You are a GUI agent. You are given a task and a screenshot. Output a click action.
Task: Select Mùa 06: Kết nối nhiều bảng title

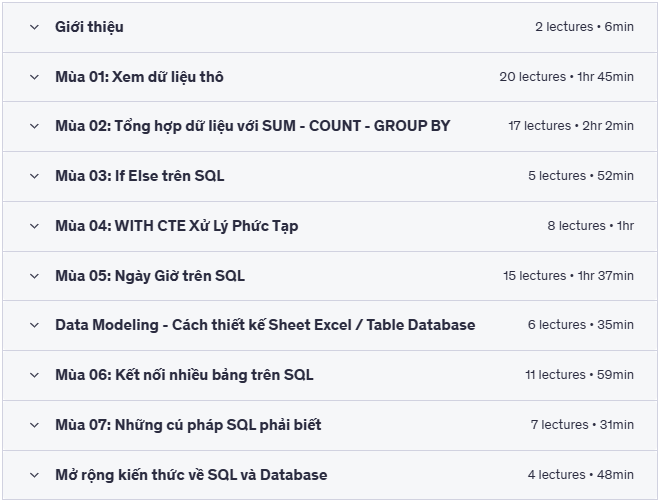point(184,375)
